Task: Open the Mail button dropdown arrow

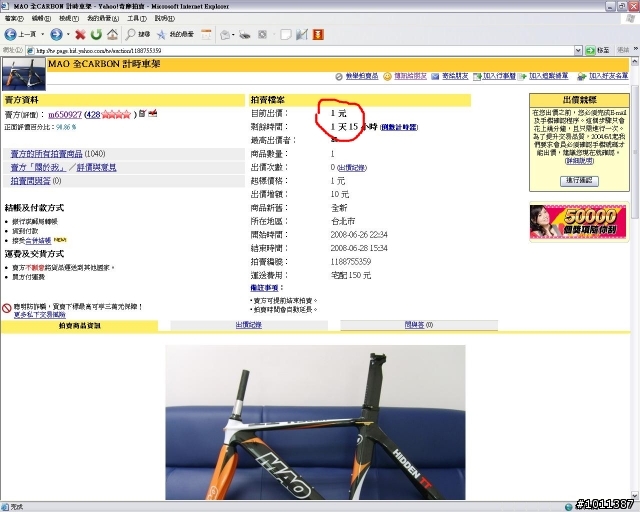Action: click(x=233, y=35)
